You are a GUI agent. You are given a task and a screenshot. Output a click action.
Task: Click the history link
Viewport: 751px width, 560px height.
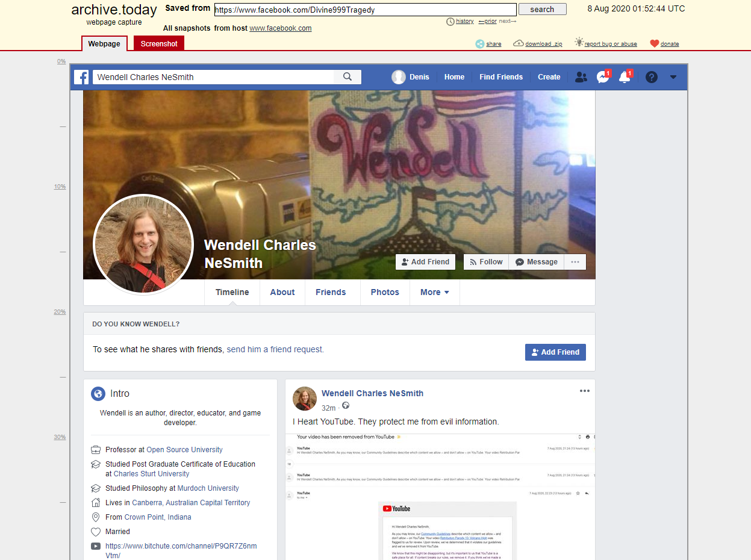465,22
